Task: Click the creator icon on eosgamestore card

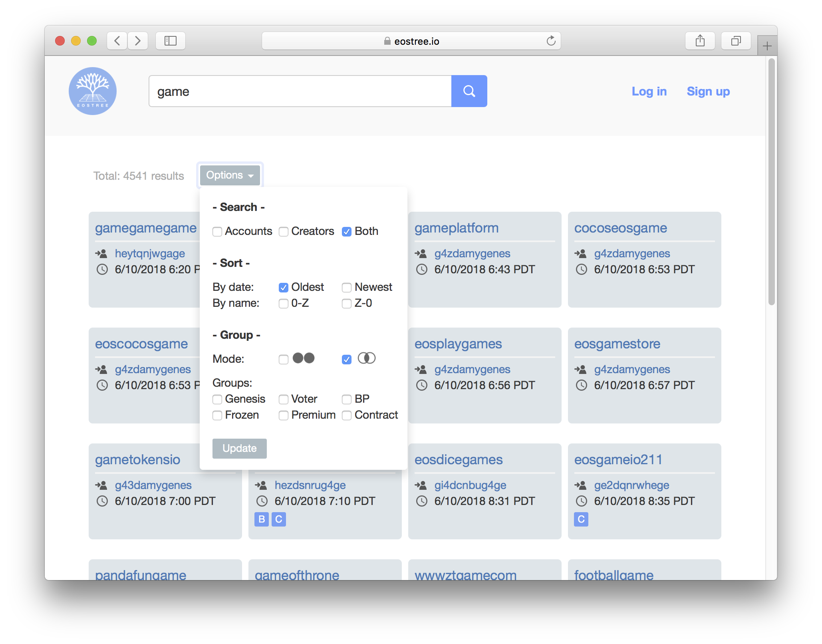Action: click(x=581, y=369)
